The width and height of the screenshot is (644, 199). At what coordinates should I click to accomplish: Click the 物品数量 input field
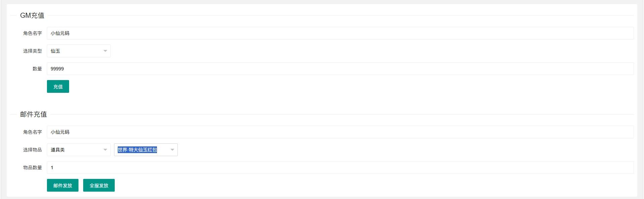pyautogui.click(x=340, y=168)
